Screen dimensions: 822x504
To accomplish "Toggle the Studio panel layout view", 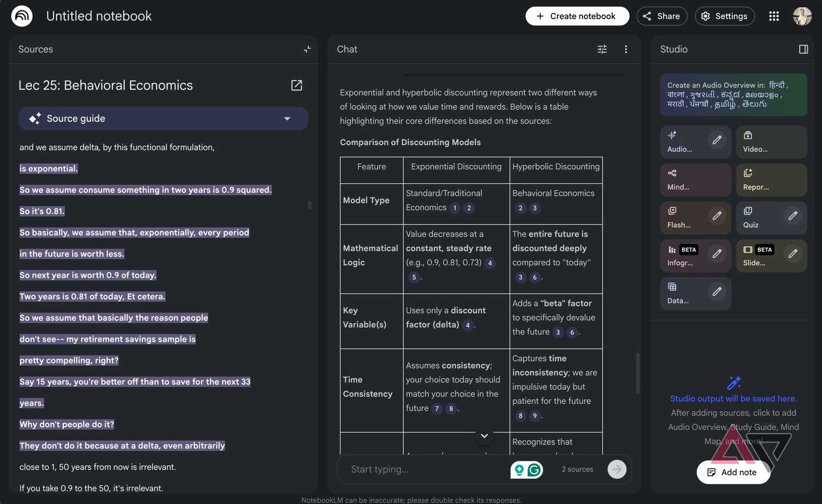I will click(804, 49).
